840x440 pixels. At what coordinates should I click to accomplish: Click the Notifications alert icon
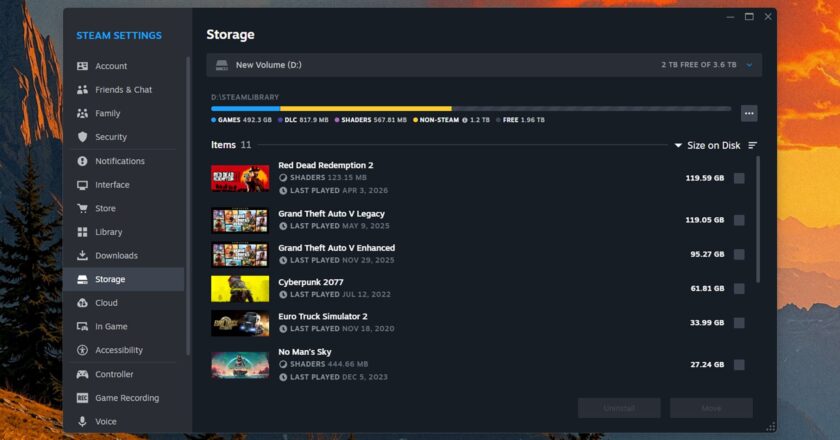[x=82, y=161]
